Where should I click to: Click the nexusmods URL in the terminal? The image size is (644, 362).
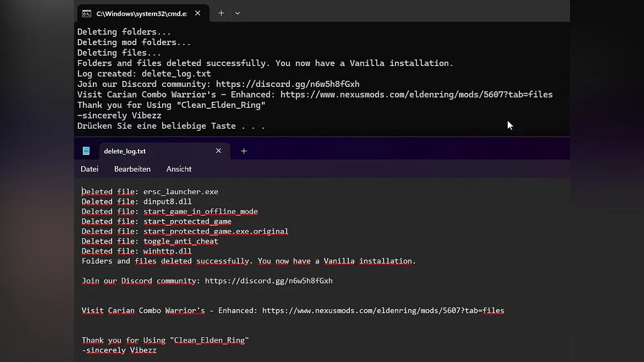click(416, 94)
